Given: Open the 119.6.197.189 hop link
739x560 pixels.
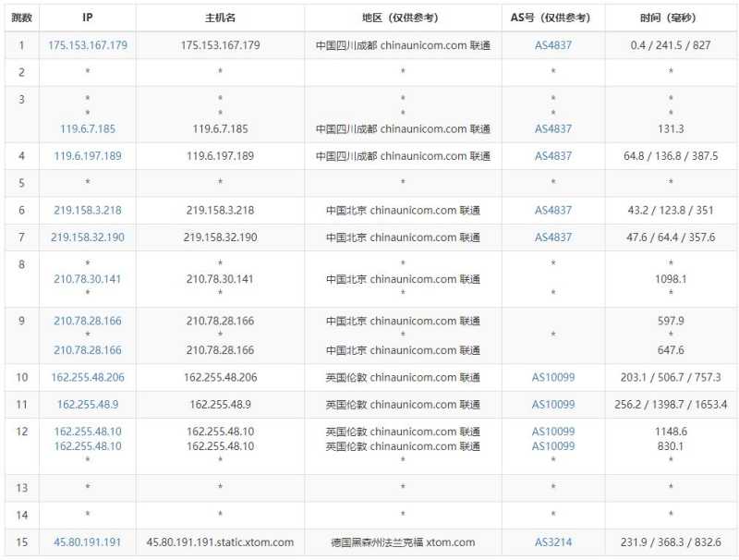Looking at the screenshot, I should (x=87, y=156).
